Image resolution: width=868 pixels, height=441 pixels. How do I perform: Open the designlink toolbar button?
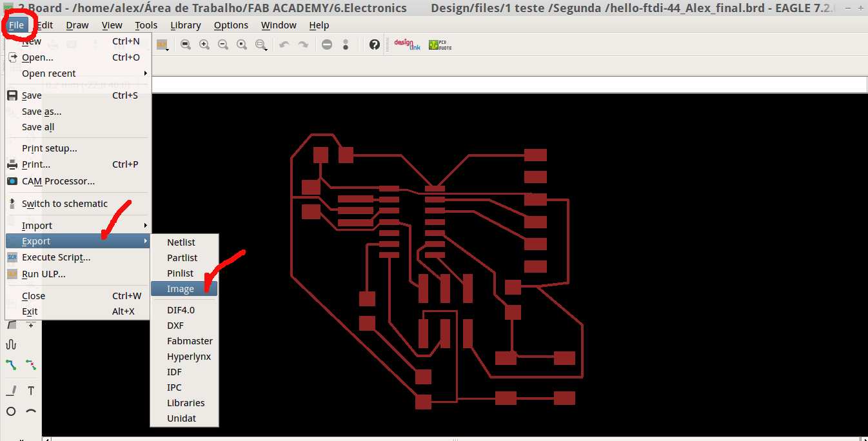(x=407, y=44)
